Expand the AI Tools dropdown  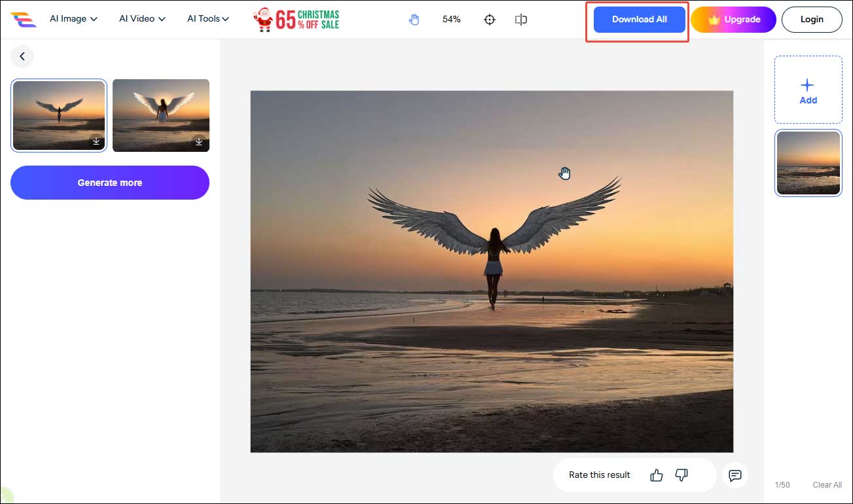pyautogui.click(x=208, y=19)
